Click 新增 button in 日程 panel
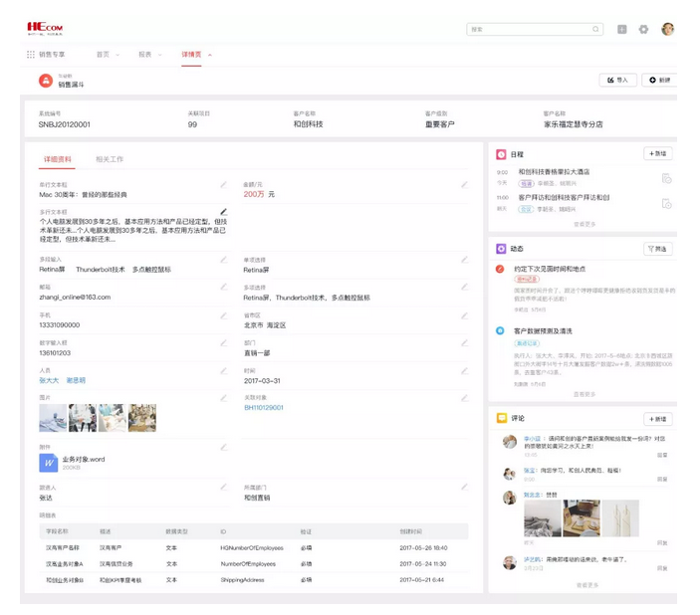The width and height of the screenshot is (700, 615). pyautogui.click(x=657, y=154)
